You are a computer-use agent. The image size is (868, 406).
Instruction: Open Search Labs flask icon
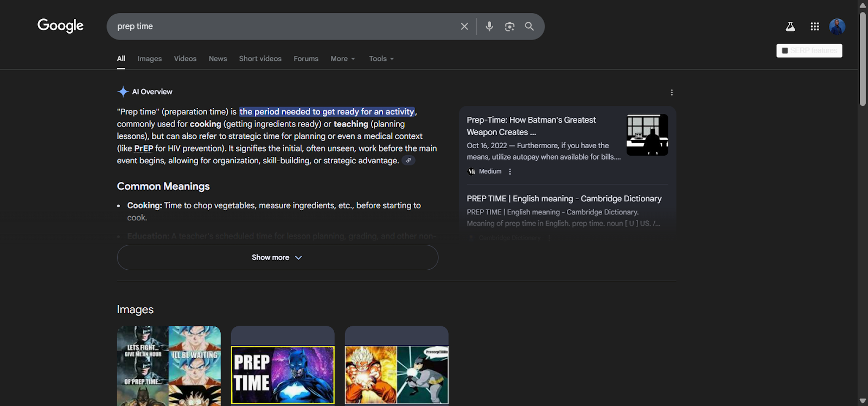[x=790, y=26]
